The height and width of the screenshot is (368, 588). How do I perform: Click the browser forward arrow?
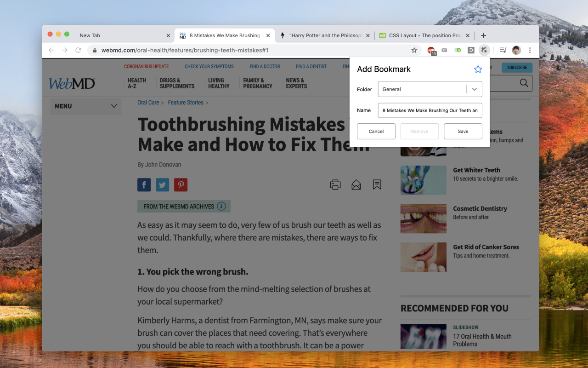coord(65,50)
